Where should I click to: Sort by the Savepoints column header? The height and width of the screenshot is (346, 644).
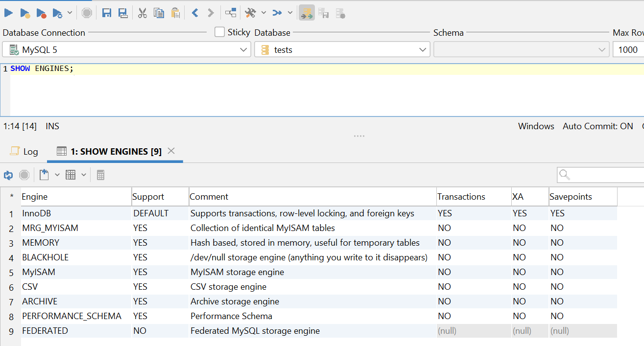[583, 197]
